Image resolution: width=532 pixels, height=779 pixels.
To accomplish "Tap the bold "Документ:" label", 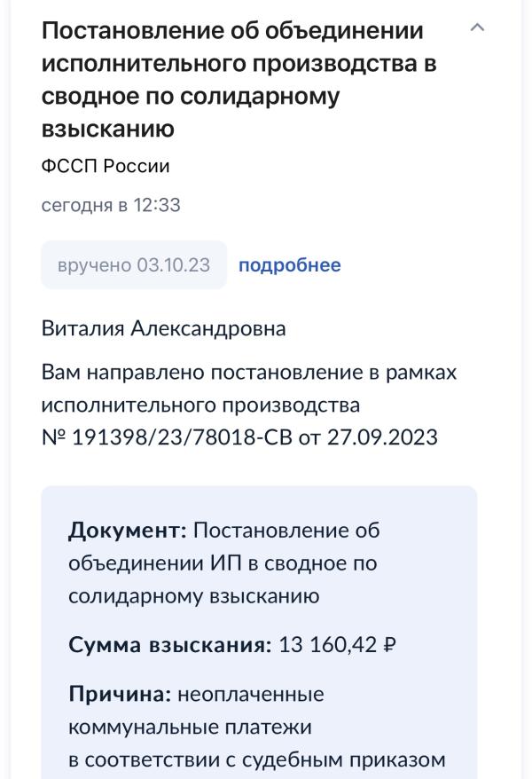I will (x=127, y=531).
